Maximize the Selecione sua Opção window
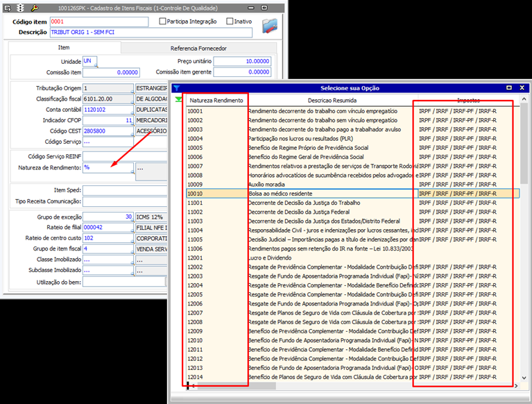Image resolution: width=532 pixels, height=404 pixels. [x=509, y=88]
